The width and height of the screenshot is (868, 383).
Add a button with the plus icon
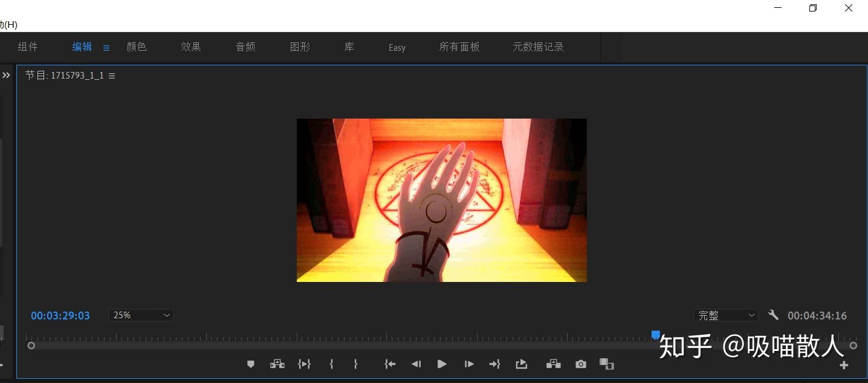[x=844, y=365]
